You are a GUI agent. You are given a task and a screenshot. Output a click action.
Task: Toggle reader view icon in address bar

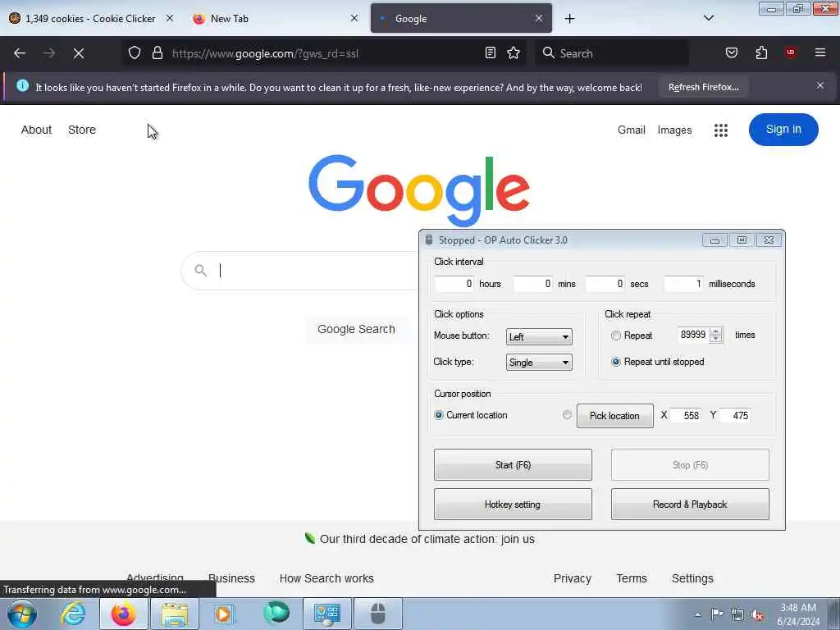[491, 52]
